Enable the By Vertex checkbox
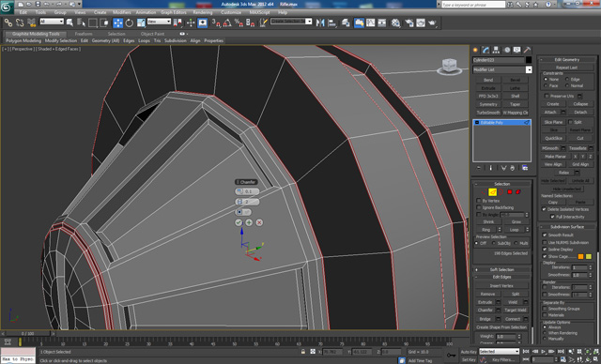This screenshot has width=601, height=364. pyautogui.click(x=479, y=201)
